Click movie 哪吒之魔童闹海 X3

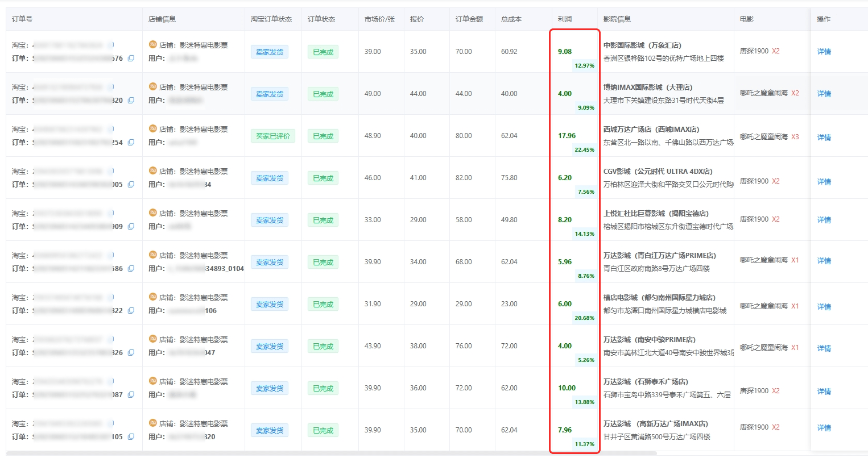[770, 137]
